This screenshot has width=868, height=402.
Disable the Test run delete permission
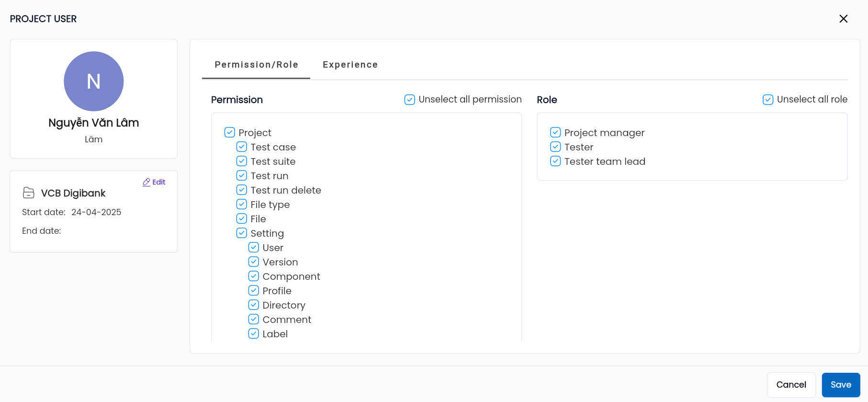242,190
